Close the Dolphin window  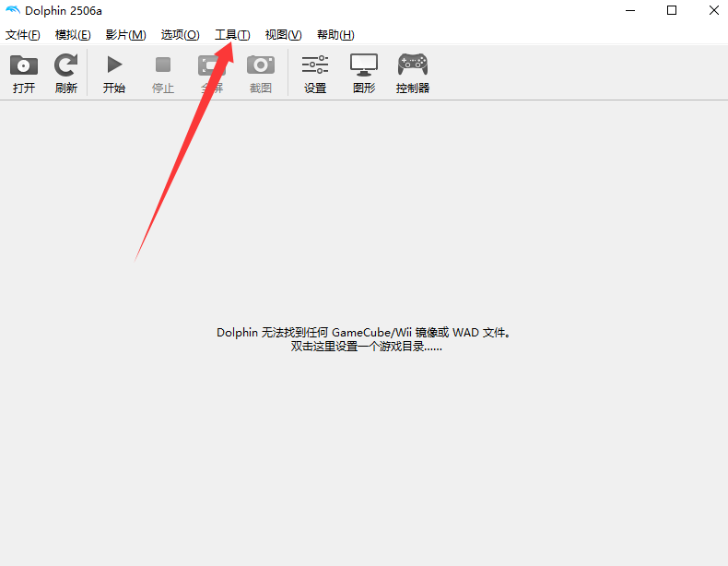714,10
